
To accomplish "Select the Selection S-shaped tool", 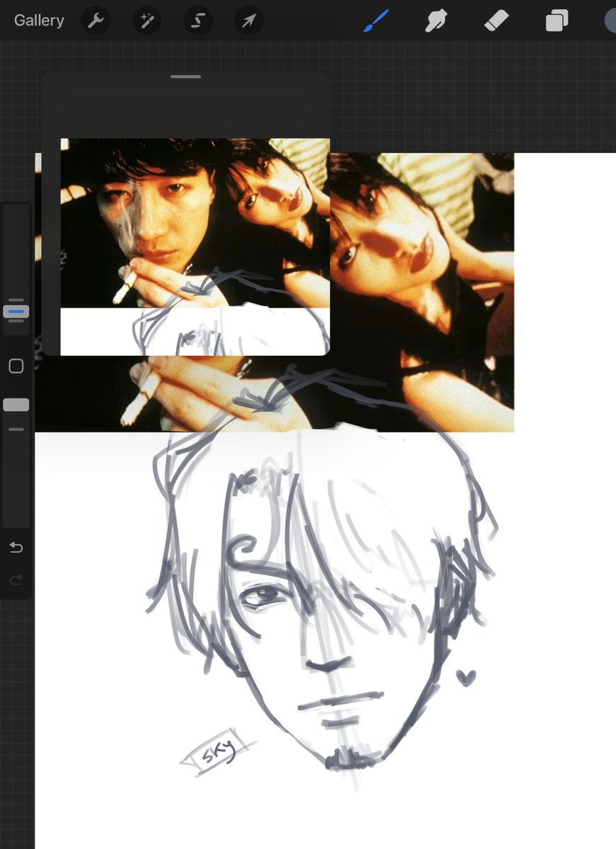I will point(198,21).
